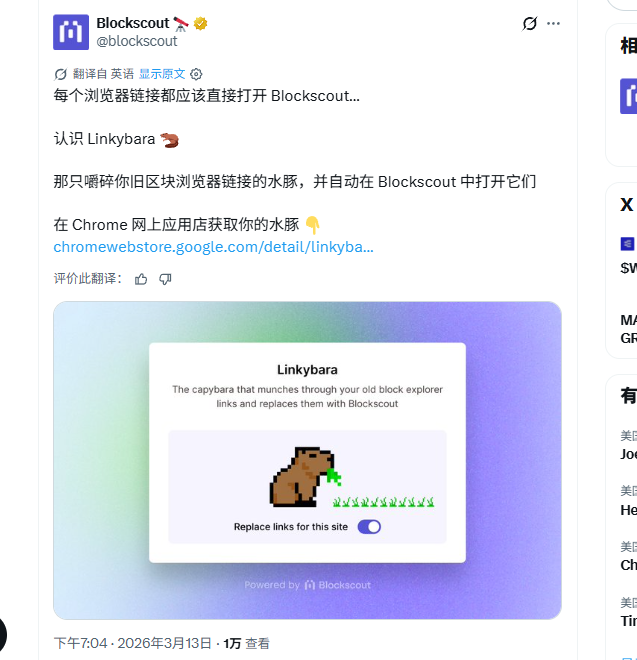Click the 翻译自 英语 label

pyautogui.click(x=103, y=74)
